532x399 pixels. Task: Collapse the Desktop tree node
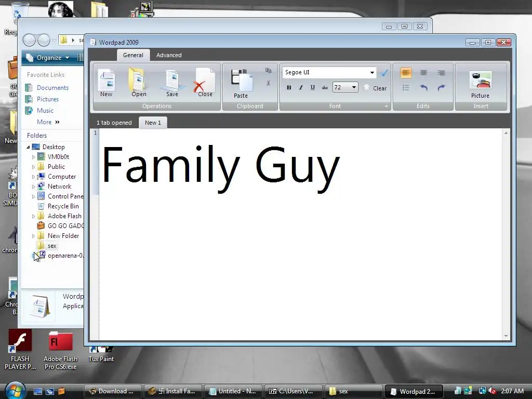click(28, 147)
